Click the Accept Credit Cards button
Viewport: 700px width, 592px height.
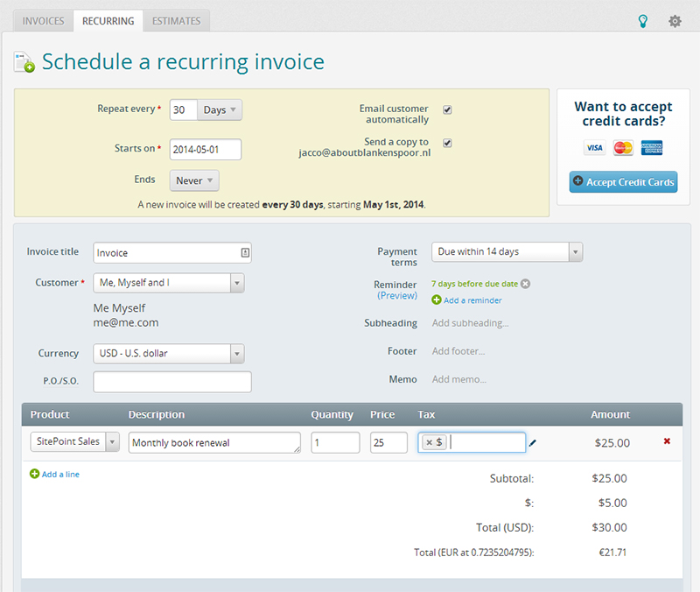pyautogui.click(x=623, y=182)
